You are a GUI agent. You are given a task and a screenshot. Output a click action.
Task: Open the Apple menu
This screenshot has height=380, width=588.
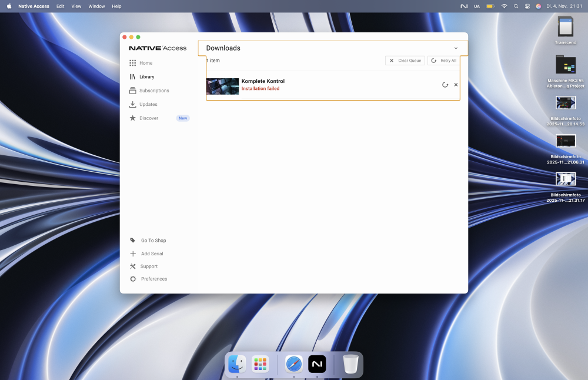pos(9,6)
